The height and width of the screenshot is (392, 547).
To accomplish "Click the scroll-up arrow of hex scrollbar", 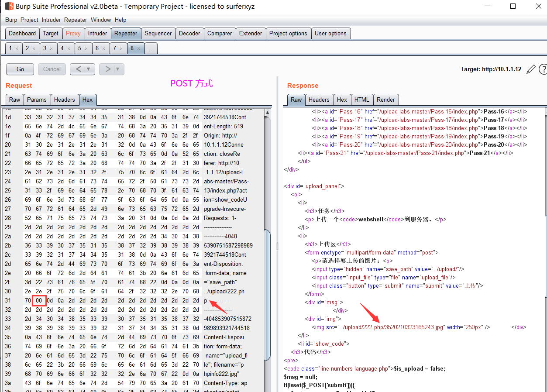I will [x=268, y=113].
